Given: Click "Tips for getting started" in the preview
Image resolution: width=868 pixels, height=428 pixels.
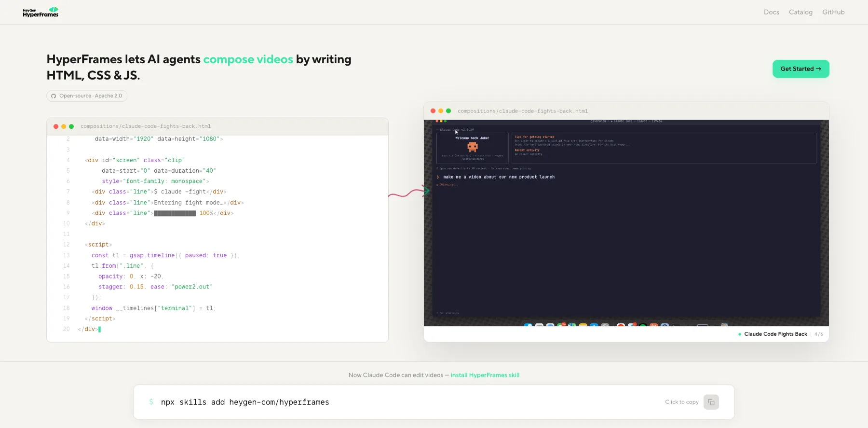Looking at the screenshot, I should click(x=535, y=137).
